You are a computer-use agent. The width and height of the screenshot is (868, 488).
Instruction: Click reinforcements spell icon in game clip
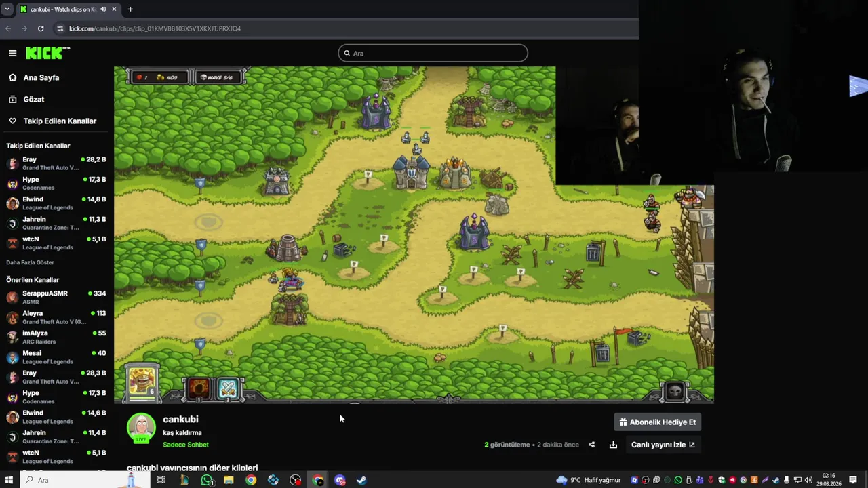(229, 388)
